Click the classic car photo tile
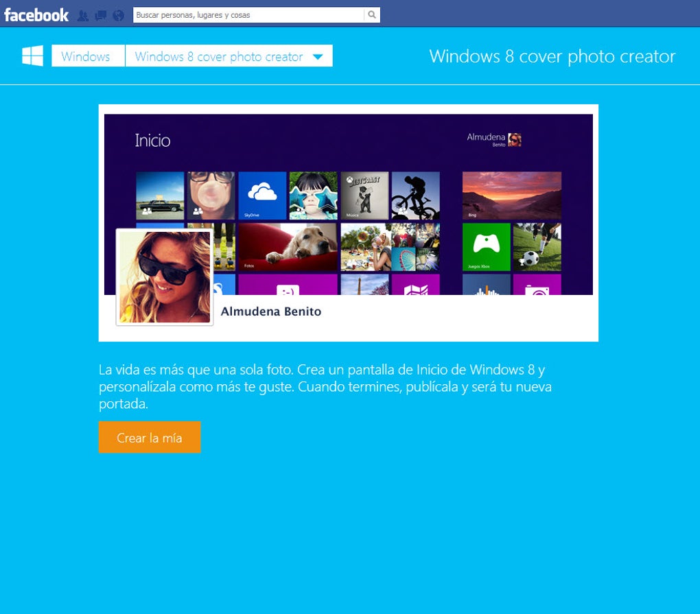Viewport: 700px width, 614px height. point(160,196)
